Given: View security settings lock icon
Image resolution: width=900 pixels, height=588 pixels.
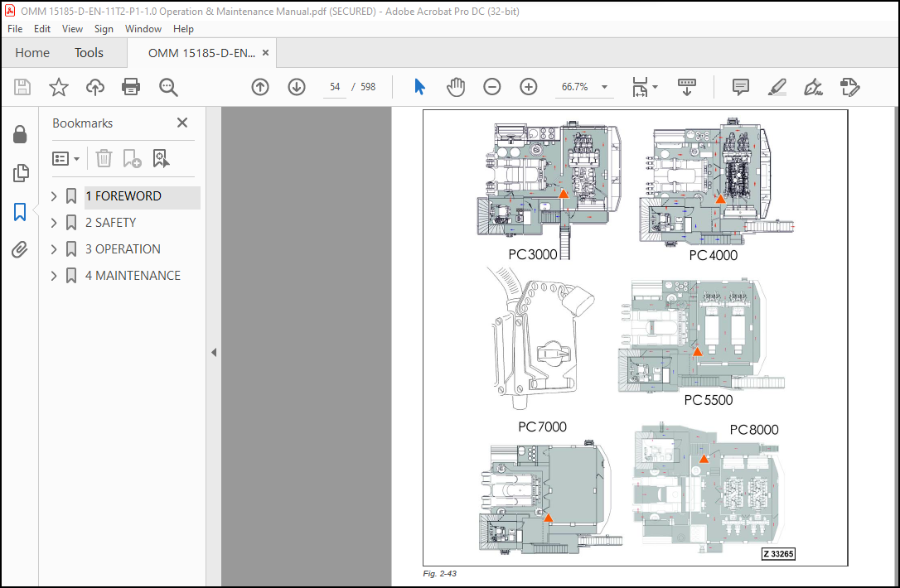Looking at the screenshot, I should tap(20, 134).
